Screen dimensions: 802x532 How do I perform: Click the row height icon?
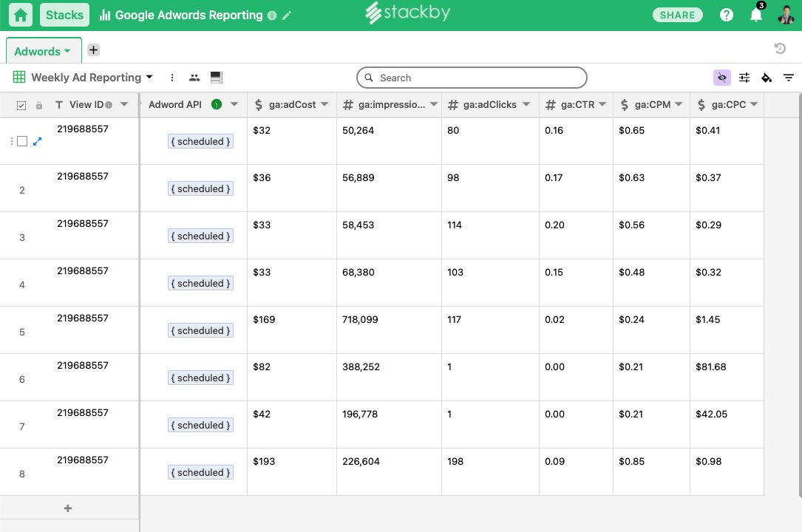217,78
